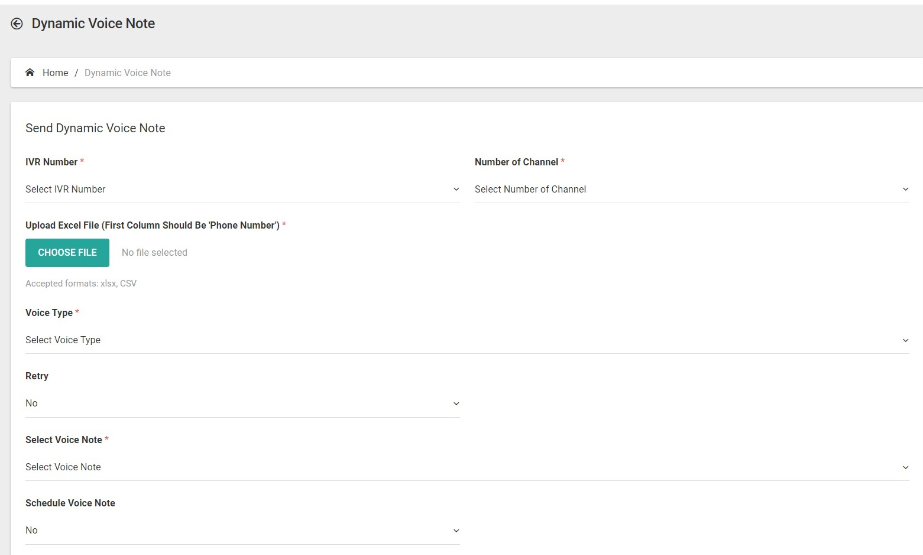This screenshot has height=555, width=923.
Task: Click the Select Voice Note chevron arrow
Action: pos(905,467)
